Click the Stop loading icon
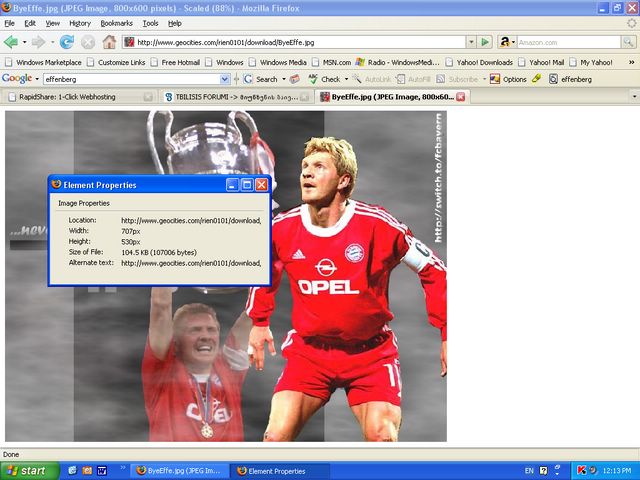The width and height of the screenshot is (640, 480). 88,42
